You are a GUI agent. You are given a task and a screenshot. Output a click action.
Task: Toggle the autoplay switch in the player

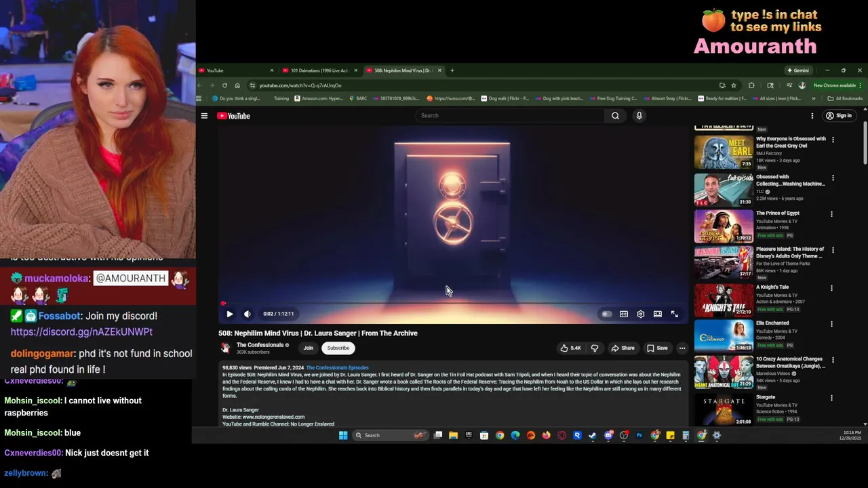(x=606, y=314)
